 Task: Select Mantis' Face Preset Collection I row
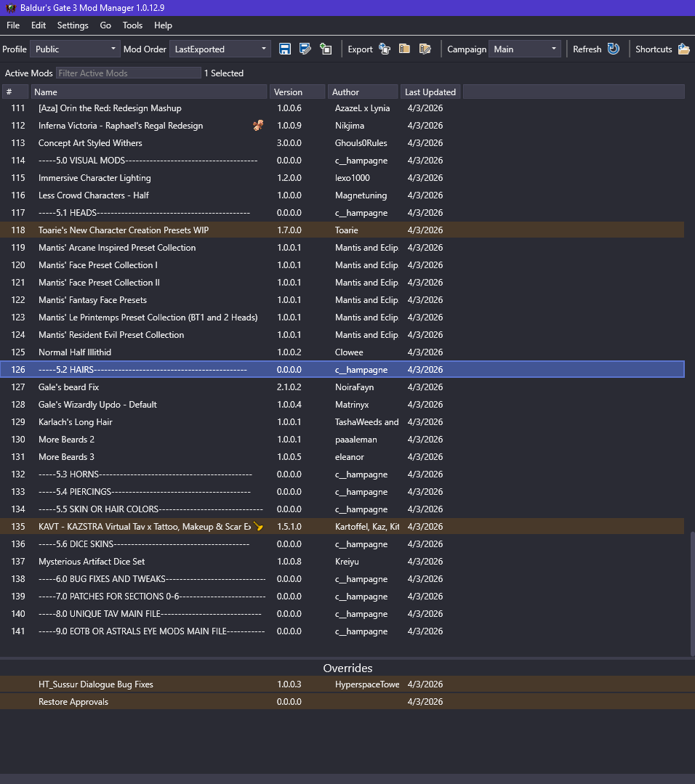pos(342,265)
